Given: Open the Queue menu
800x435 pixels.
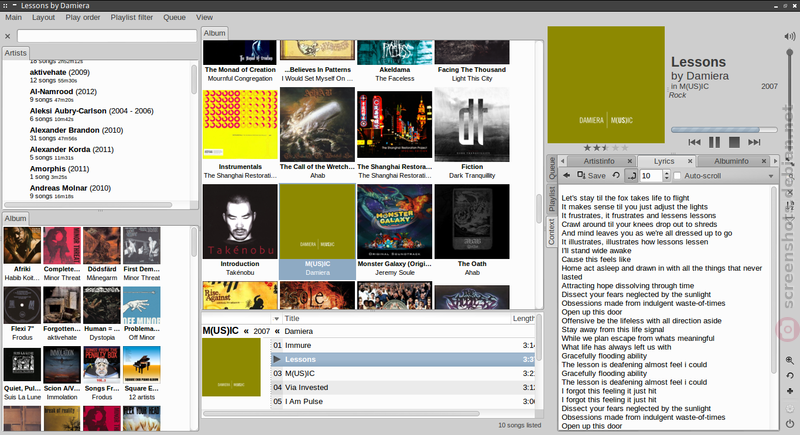Looking at the screenshot, I should (174, 17).
